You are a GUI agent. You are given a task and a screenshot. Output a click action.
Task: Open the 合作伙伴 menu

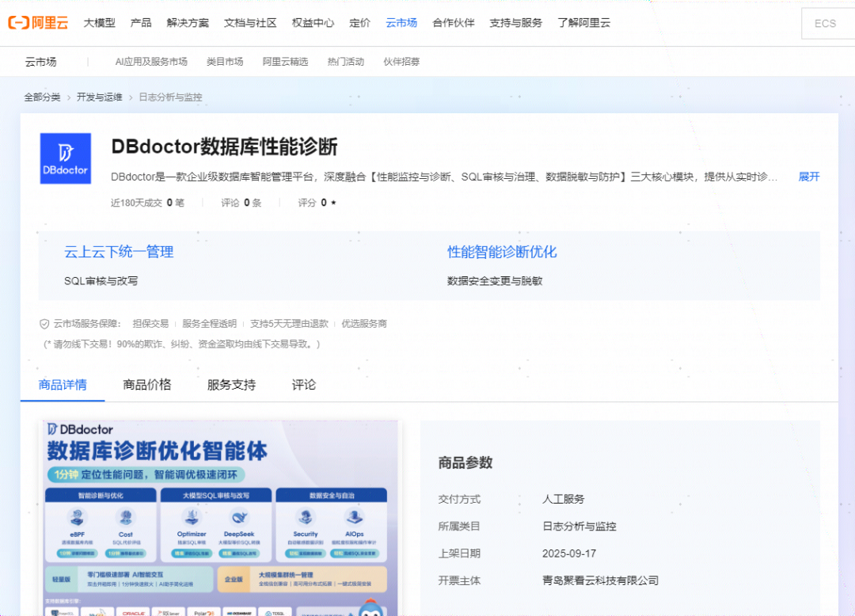tap(453, 23)
